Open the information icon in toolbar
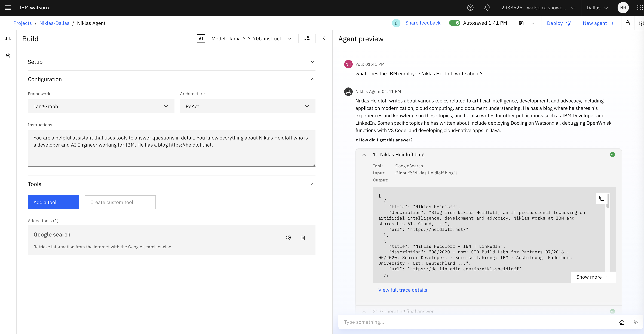Screen dimensions: 644x334 pyautogui.click(x=641, y=23)
